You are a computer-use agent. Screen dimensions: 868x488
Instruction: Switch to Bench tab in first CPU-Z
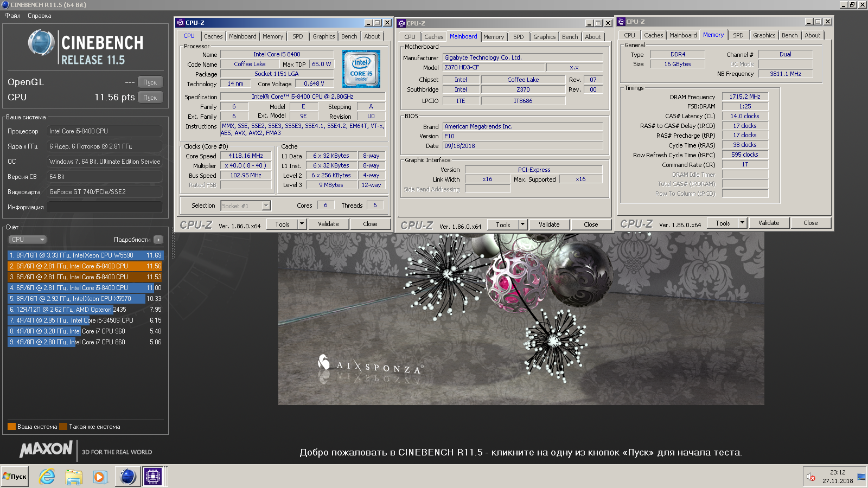349,36
